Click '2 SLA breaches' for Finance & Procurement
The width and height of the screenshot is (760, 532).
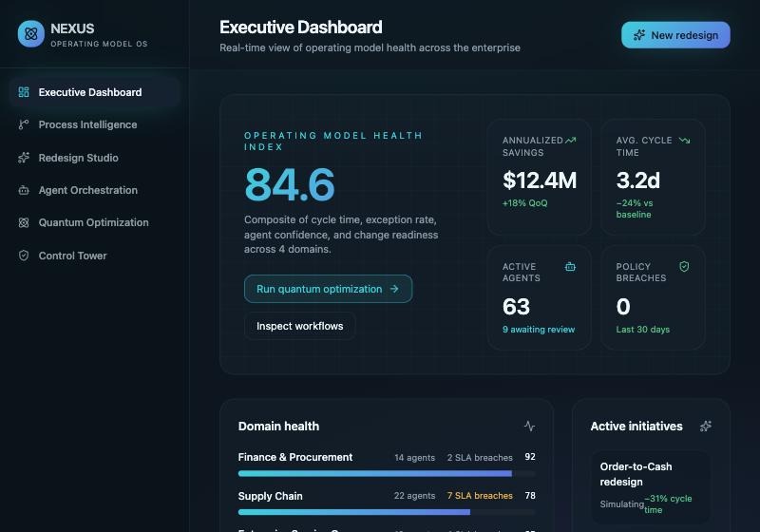(480, 457)
